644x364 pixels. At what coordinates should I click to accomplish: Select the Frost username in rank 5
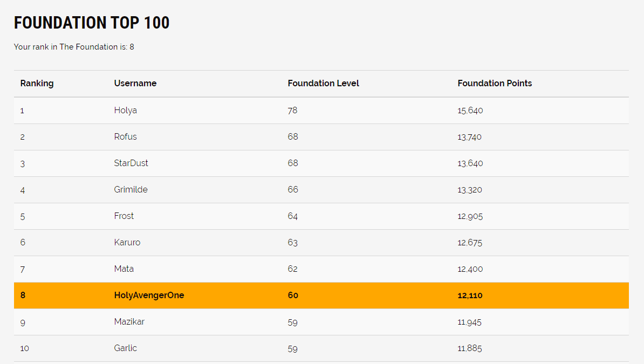[x=124, y=216]
